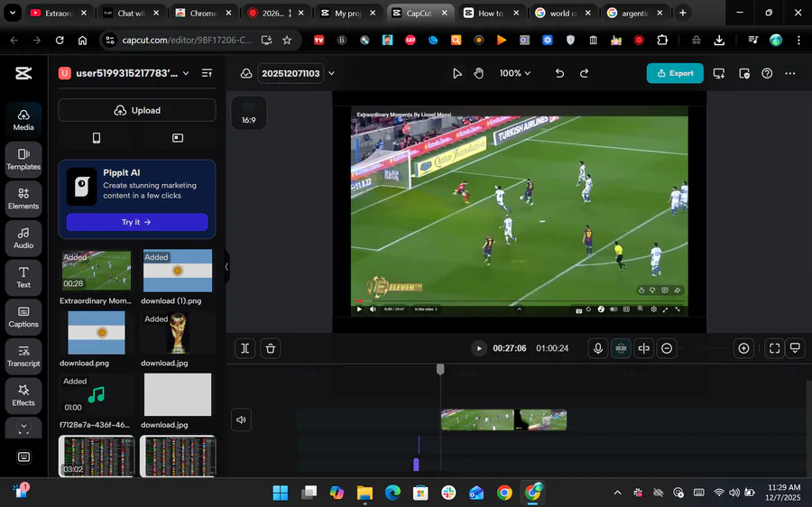Select the hand pan tool

point(478,74)
